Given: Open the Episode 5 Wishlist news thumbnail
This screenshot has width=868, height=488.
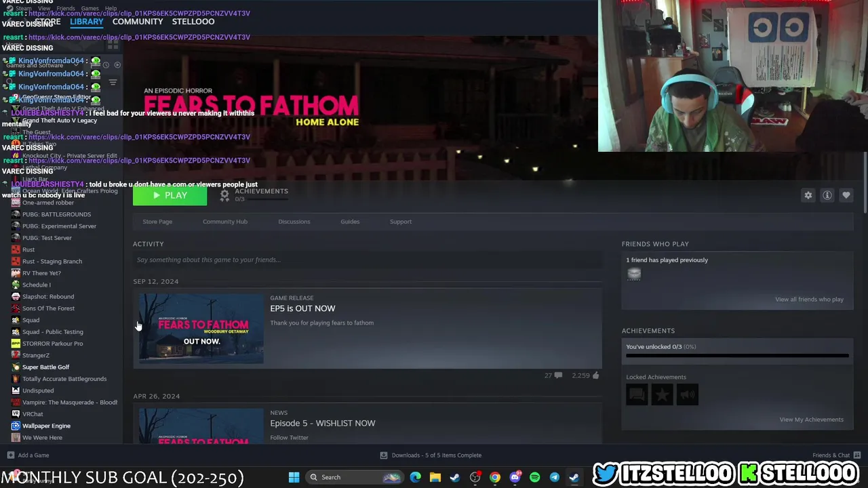Looking at the screenshot, I should pos(201,426).
